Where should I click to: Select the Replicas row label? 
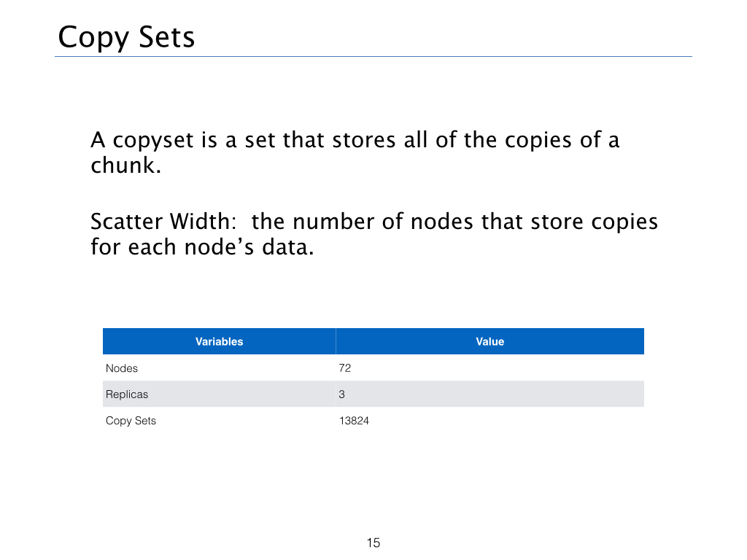(x=127, y=394)
